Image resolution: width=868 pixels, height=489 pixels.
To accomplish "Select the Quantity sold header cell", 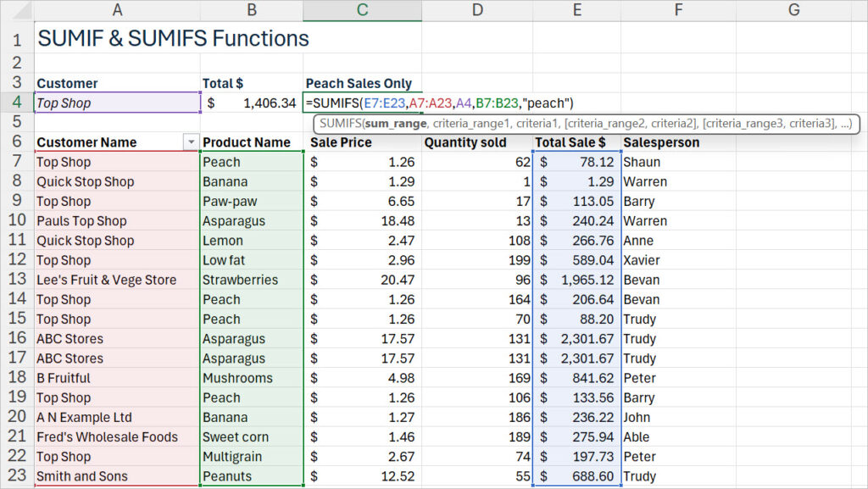I will tap(465, 142).
